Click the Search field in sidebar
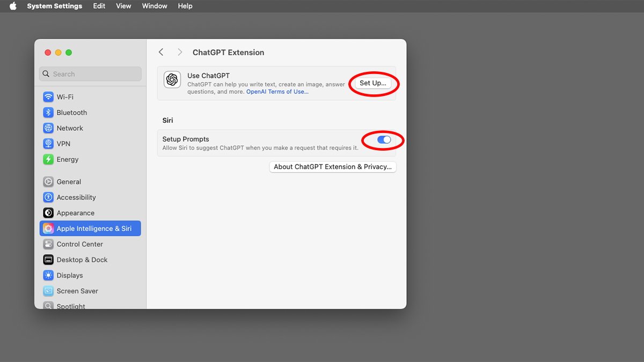Screen dimensions: 644x362 [90, 74]
